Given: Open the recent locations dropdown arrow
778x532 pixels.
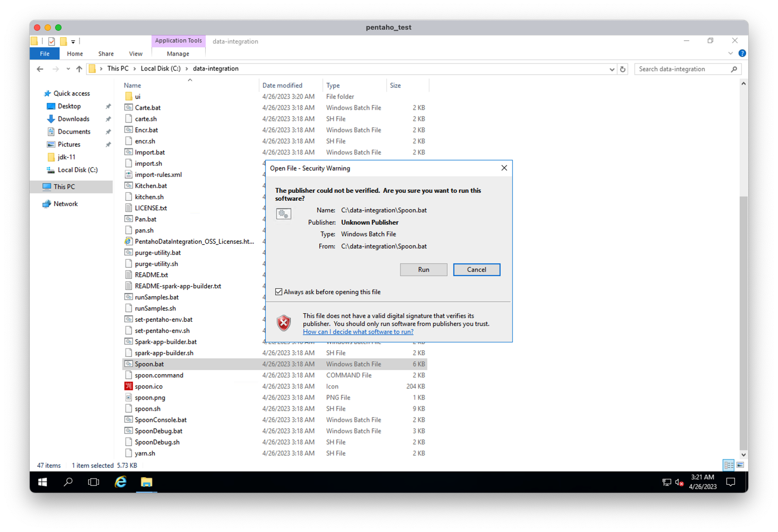Looking at the screenshot, I should (68, 69).
